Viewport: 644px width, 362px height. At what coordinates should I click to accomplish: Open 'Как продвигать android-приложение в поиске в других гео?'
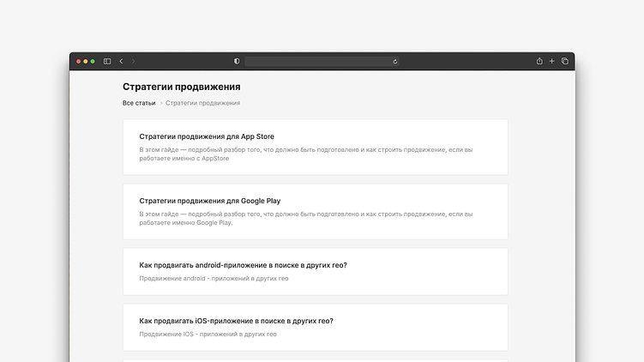click(x=244, y=265)
